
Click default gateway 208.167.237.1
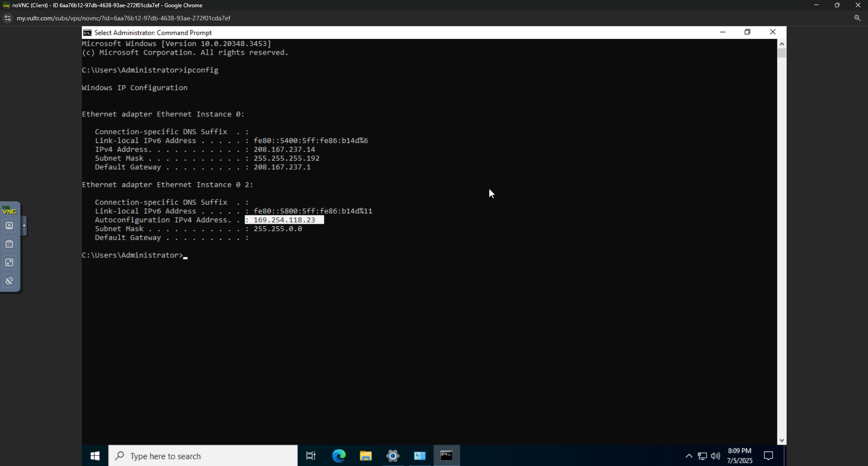[x=282, y=167]
